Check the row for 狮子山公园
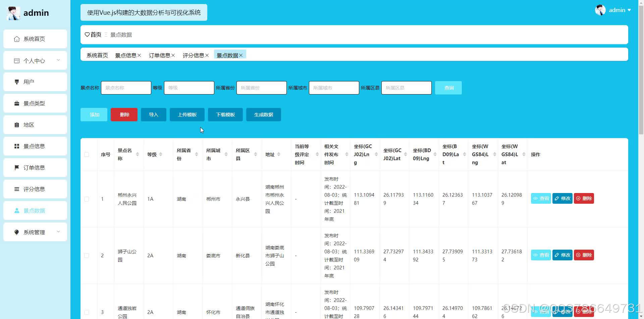Viewport: 644px width, 319px height. [x=87, y=256]
